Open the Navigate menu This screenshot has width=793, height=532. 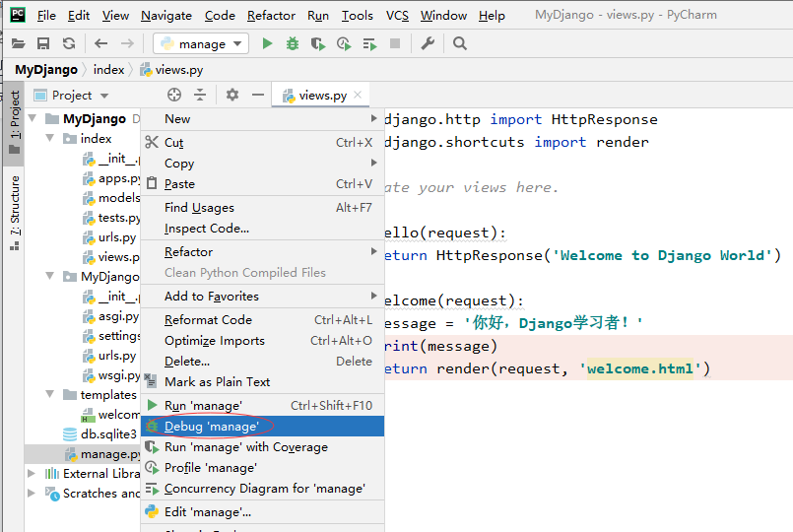click(166, 16)
